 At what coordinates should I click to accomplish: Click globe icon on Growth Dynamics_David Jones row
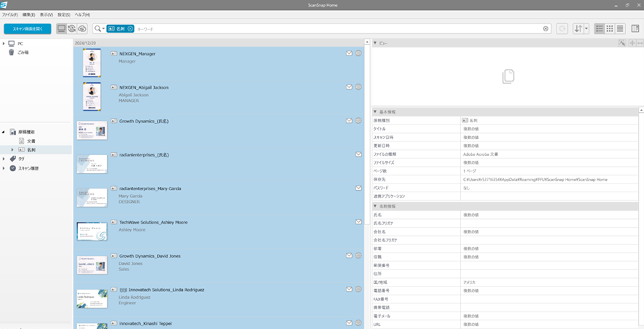pos(358,255)
